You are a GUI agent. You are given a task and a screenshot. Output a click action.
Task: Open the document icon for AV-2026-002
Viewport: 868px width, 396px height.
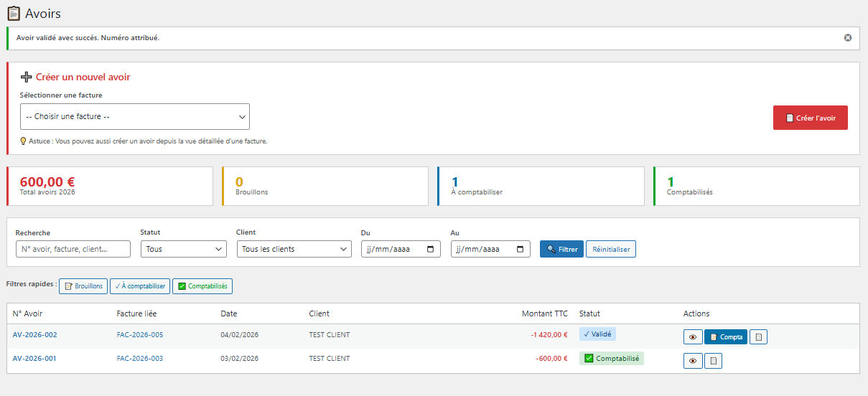(x=758, y=337)
